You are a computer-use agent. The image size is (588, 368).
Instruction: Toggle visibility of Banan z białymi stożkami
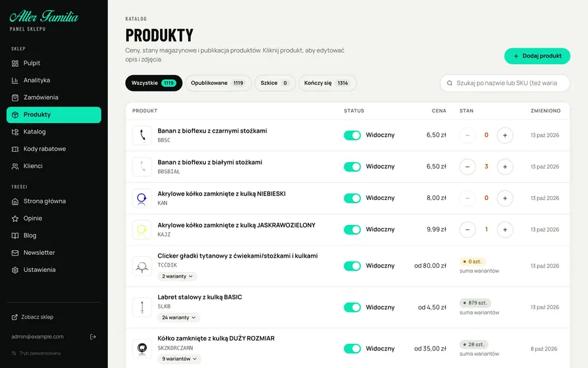tap(352, 167)
